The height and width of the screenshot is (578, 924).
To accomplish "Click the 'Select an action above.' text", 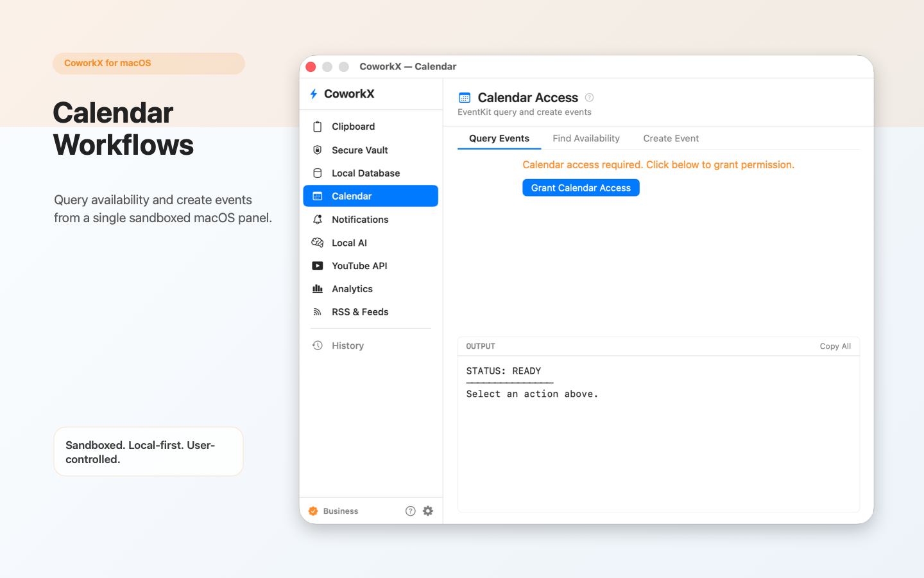I will pos(532,394).
